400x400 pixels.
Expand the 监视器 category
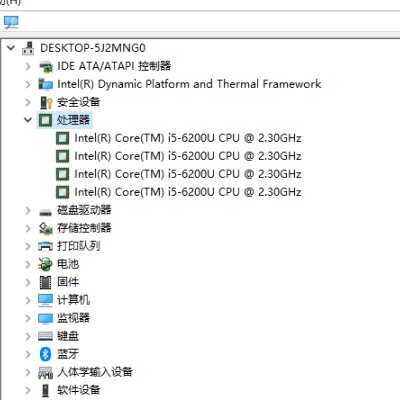pos(28,319)
